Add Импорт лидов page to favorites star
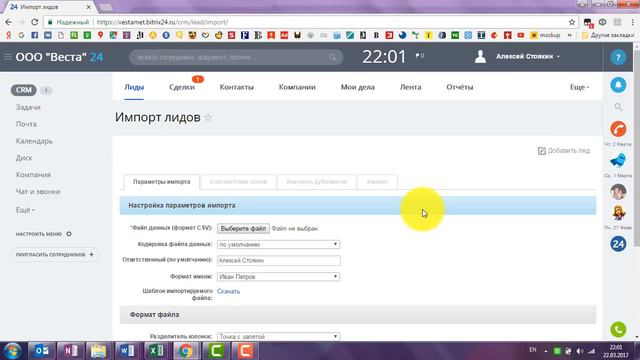 pyautogui.click(x=208, y=118)
